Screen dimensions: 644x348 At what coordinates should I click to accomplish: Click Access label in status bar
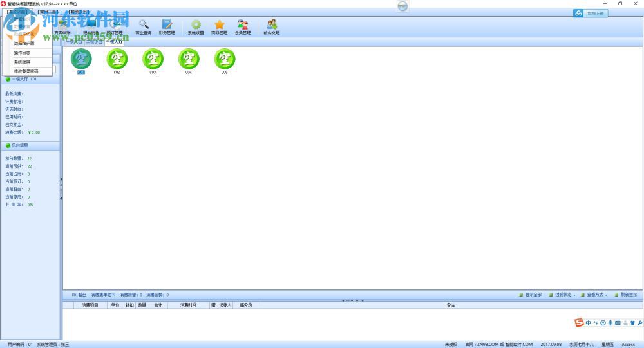[629, 345]
